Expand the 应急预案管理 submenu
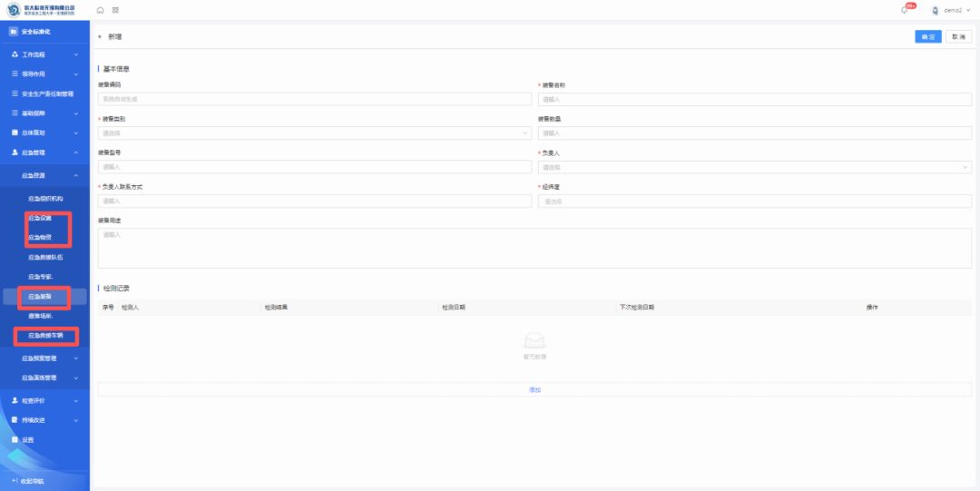 click(x=75, y=358)
